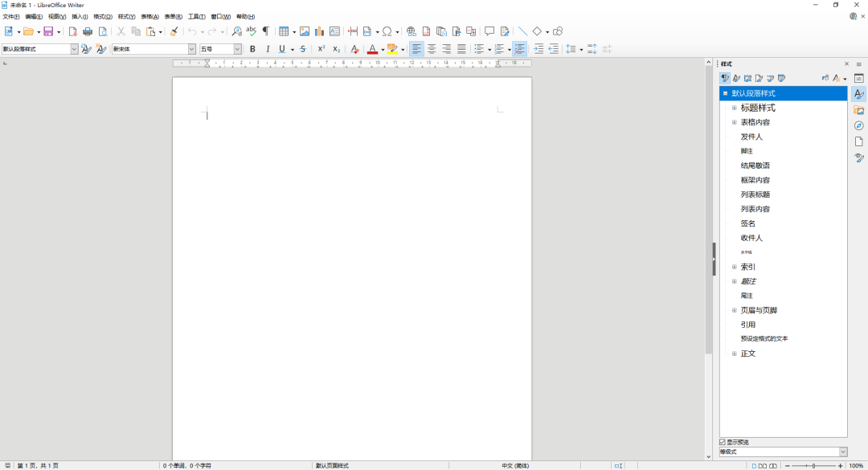Insert an image using the toolbar icon
Screen dimensions: 868x470
click(x=304, y=31)
